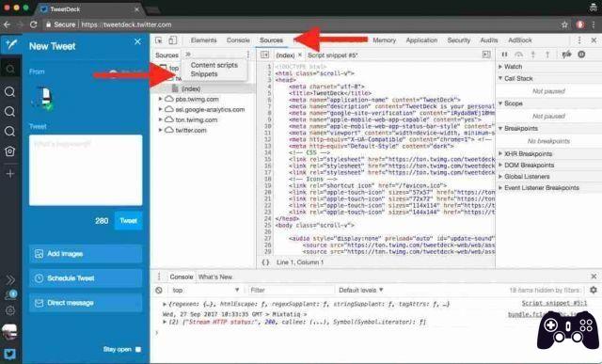This screenshot has height=364, width=602.
Task: Switch to the Elements tab
Action: 203,40
